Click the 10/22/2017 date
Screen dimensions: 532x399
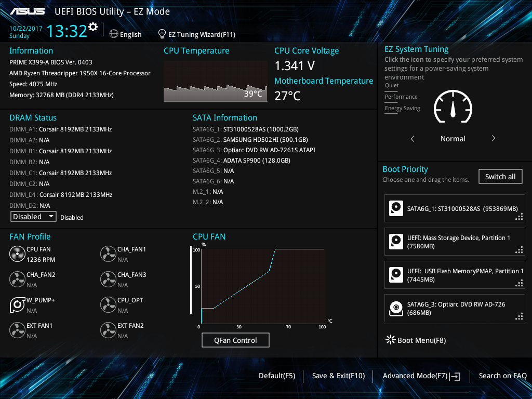(26, 29)
